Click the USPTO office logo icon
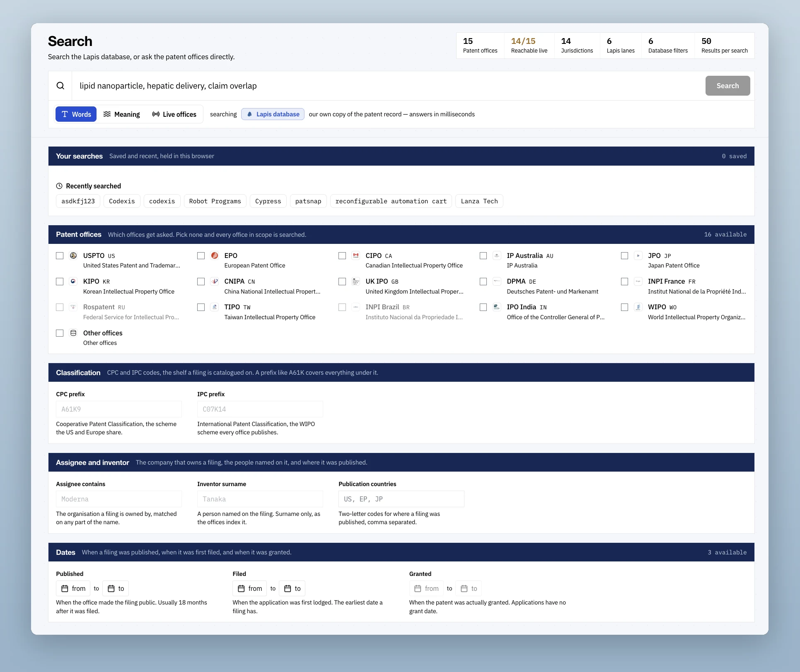The width and height of the screenshot is (800, 672). coord(73,255)
